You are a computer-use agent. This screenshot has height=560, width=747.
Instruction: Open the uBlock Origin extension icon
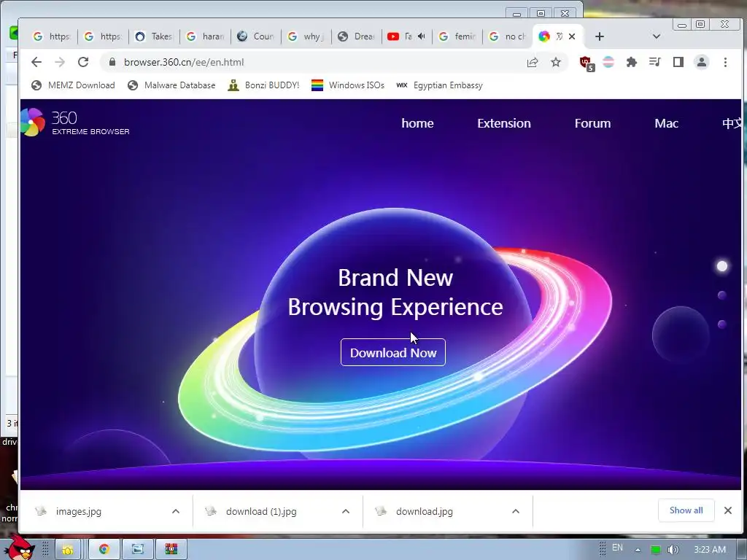click(x=586, y=63)
